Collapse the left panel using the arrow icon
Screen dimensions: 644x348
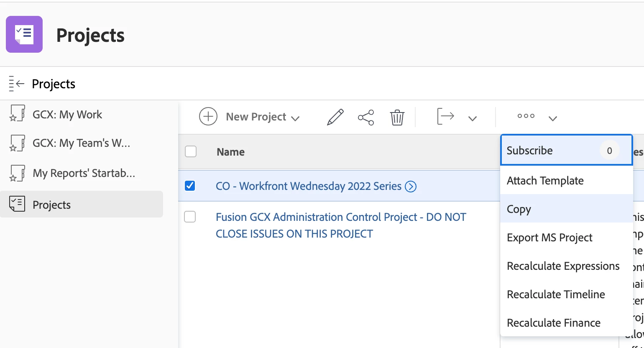point(17,84)
